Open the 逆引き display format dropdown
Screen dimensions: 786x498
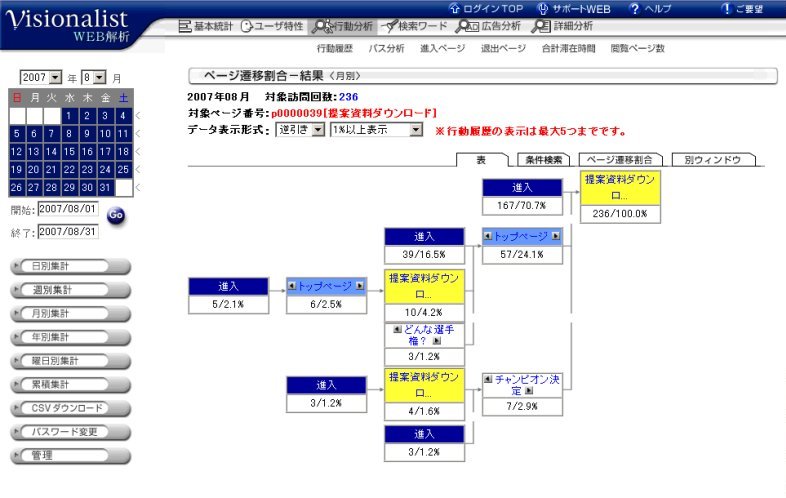coord(300,130)
